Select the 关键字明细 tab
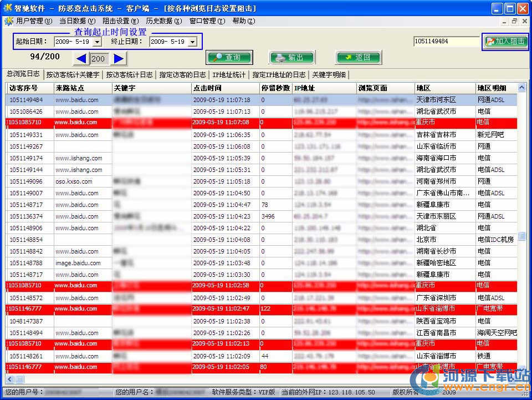This screenshot has width=532, height=400. [329, 74]
